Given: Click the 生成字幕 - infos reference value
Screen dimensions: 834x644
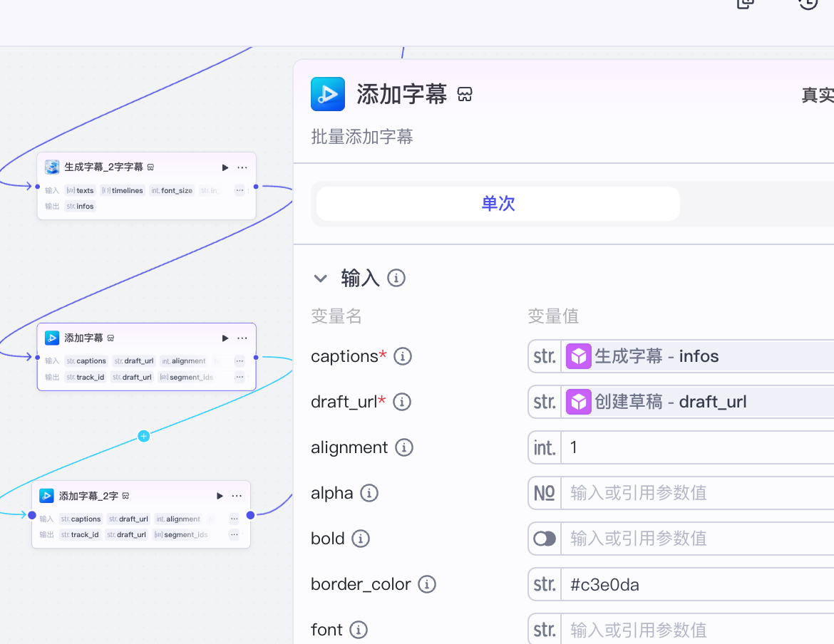Looking at the screenshot, I should click(x=656, y=356).
